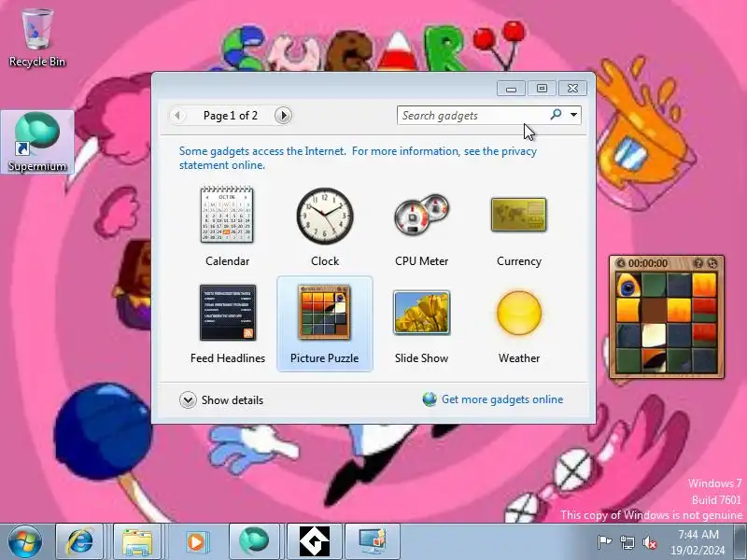Viewport: 747px width, 560px height.
Task: Click the white tile in the puzzle
Action: coord(654,335)
